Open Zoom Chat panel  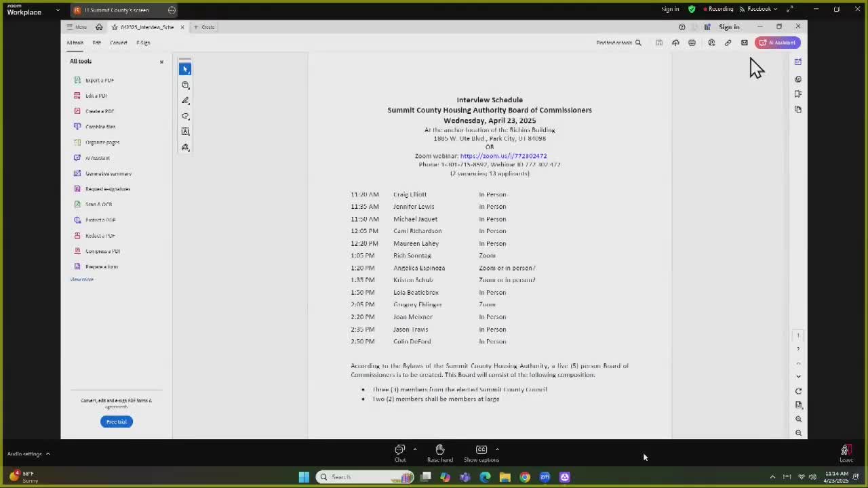click(400, 453)
